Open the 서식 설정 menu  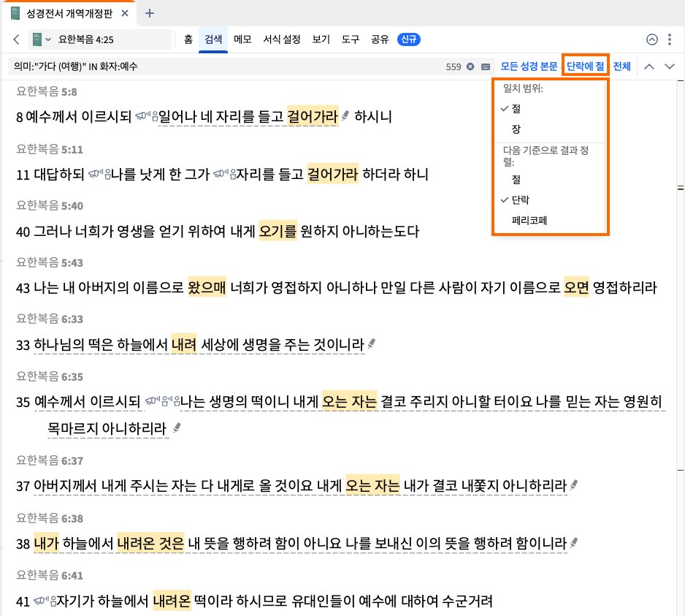click(282, 39)
